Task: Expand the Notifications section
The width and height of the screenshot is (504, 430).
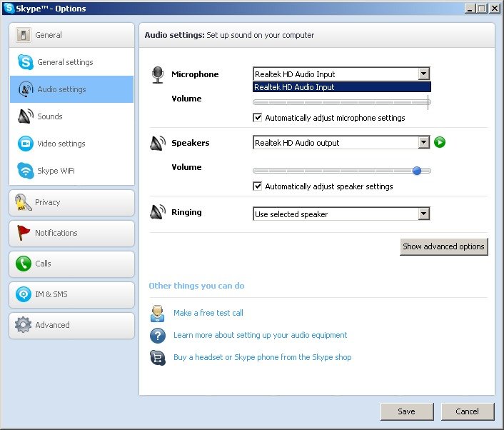Action: tap(72, 233)
